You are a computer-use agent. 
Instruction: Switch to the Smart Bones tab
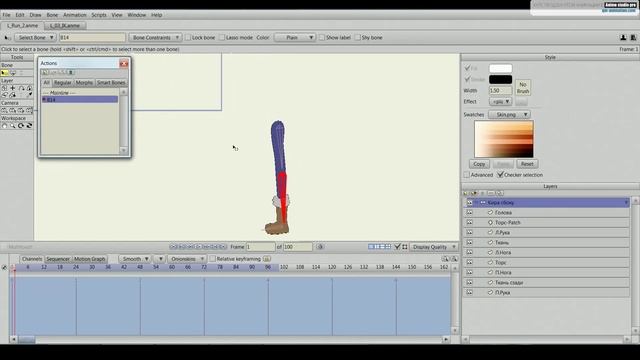[x=111, y=82]
